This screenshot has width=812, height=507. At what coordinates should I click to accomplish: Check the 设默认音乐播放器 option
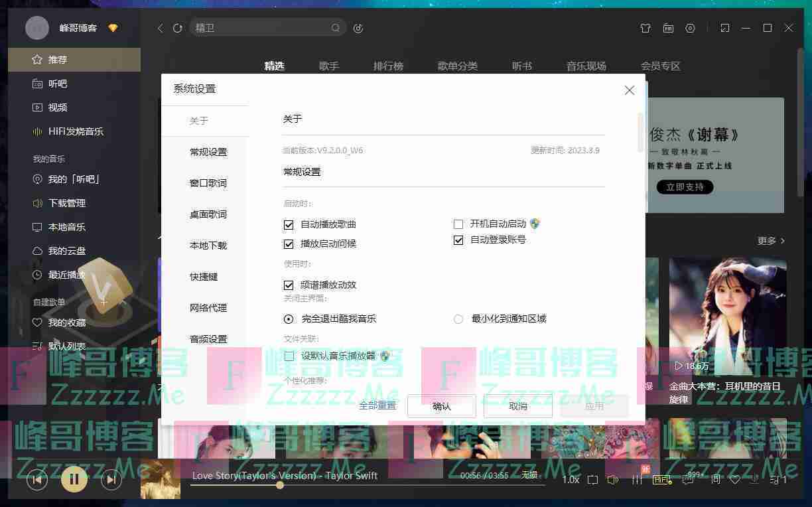[289, 356]
